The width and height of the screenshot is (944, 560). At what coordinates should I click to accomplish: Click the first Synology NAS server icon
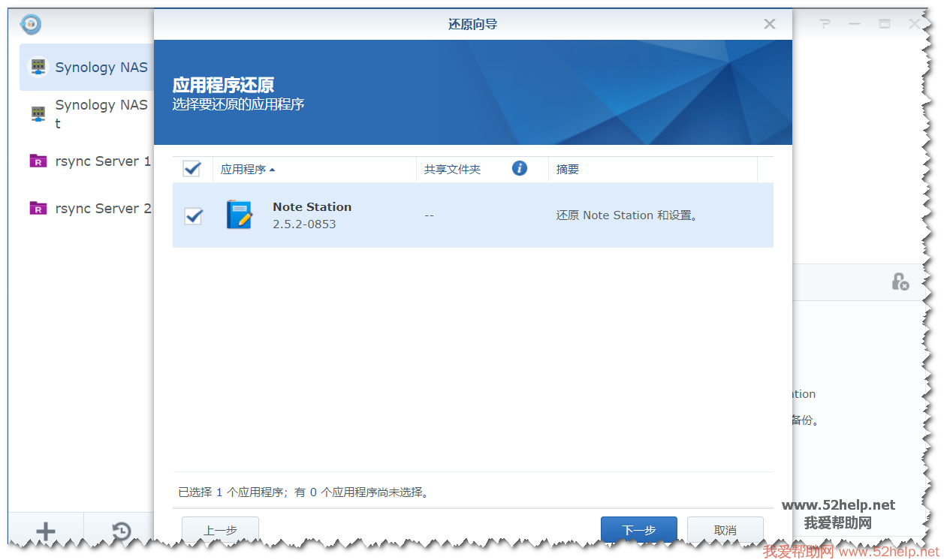point(38,67)
